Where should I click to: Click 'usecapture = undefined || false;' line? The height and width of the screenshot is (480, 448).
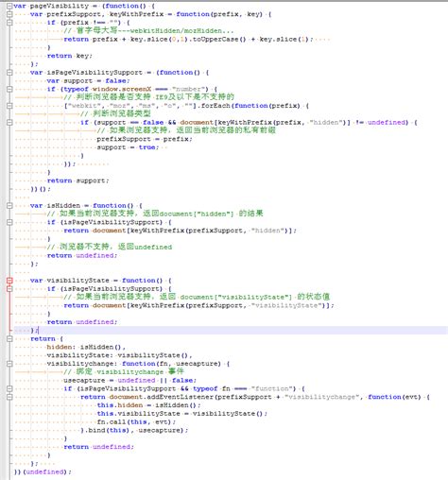pyautogui.click(x=129, y=381)
